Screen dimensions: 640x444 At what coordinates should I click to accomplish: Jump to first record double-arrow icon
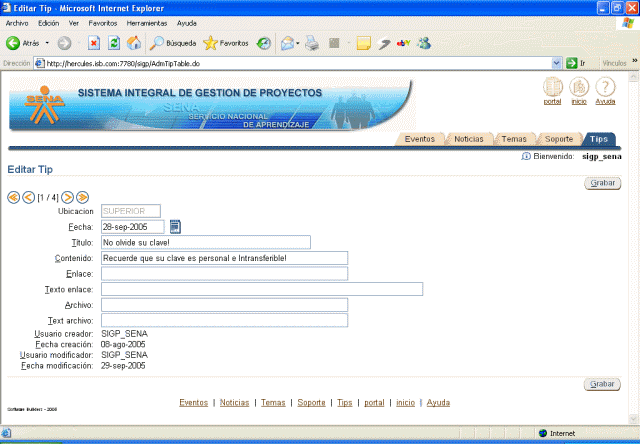(x=13, y=198)
